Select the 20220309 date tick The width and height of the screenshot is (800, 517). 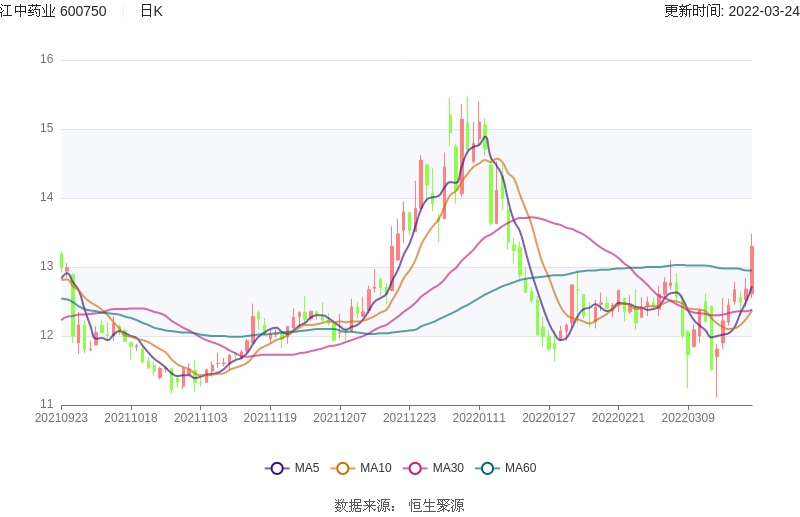[x=688, y=418]
